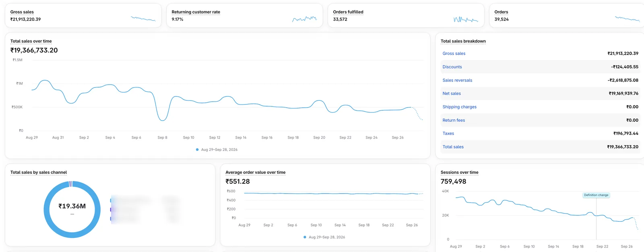Open the Total sales breakdown report

pos(463,41)
